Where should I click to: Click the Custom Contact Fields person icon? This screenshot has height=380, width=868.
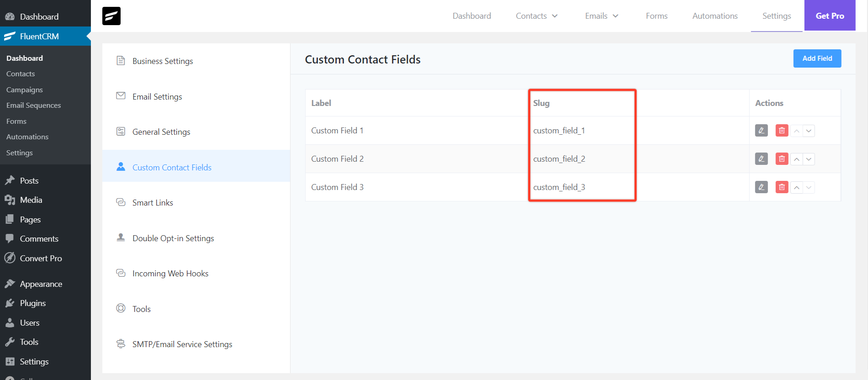[x=121, y=167]
